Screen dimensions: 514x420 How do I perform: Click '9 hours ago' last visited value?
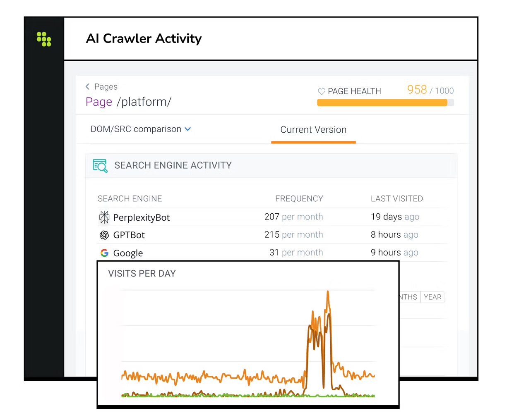(394, 252)
